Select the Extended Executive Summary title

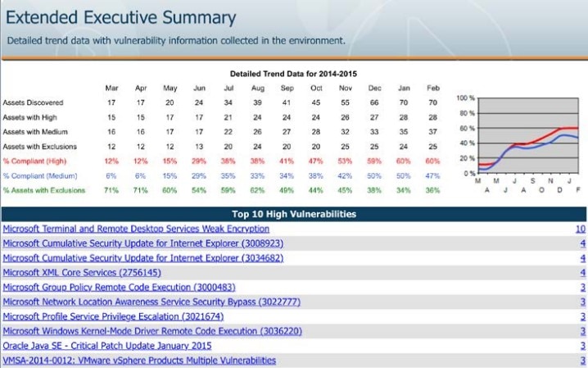point(120,18)
